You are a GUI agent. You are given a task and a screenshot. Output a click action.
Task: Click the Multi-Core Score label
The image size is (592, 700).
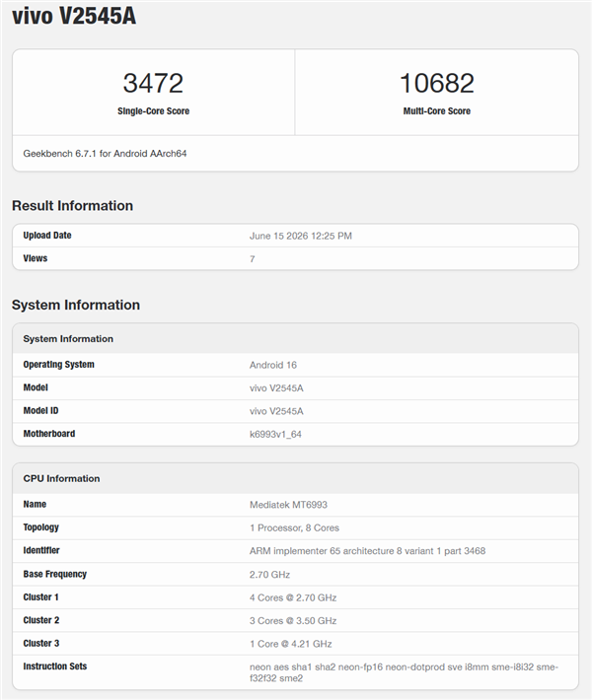coord(436,111)
